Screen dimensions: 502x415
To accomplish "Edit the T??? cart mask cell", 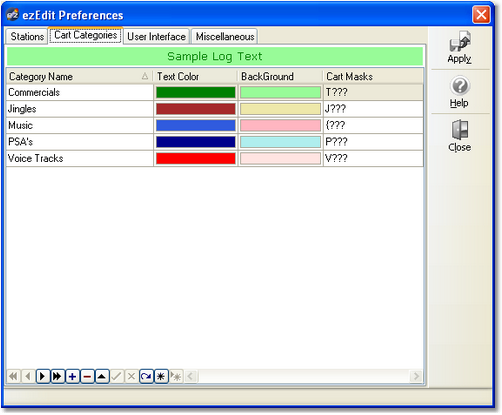I will pos(373,92).
